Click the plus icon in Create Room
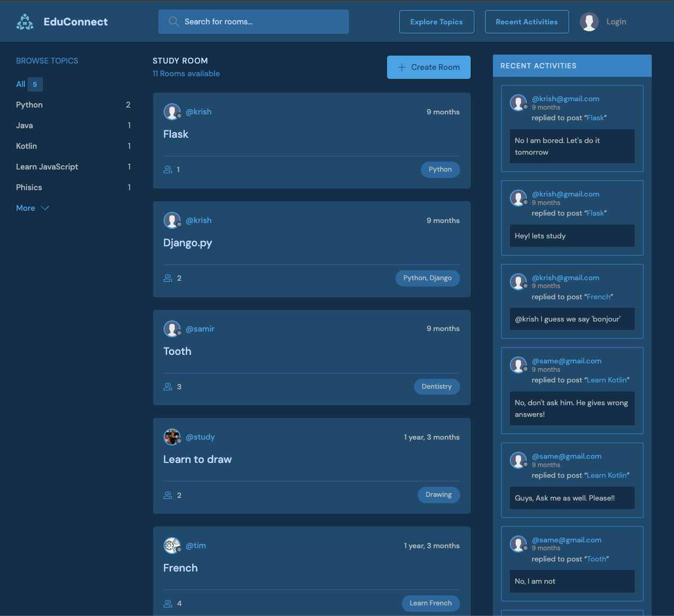 [402, 67]
